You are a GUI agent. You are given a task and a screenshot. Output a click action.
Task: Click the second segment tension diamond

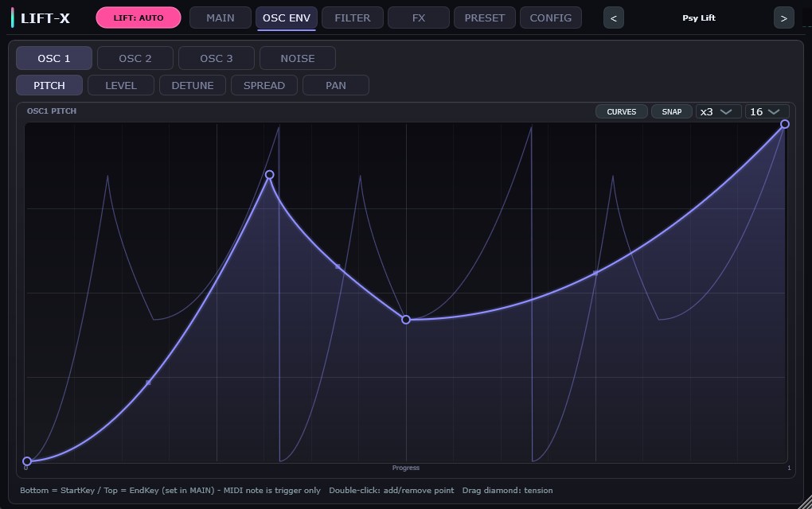338,266
